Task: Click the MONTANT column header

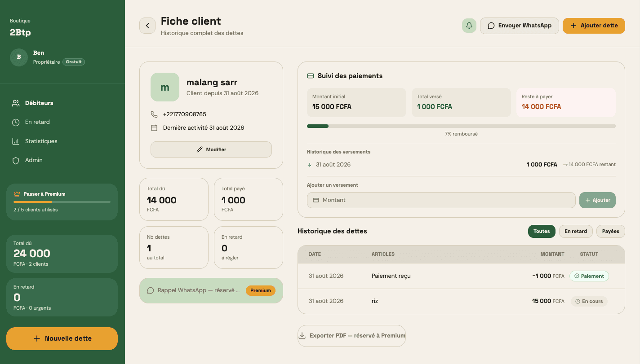Action: pyautogui.click(x=552, y=254)
